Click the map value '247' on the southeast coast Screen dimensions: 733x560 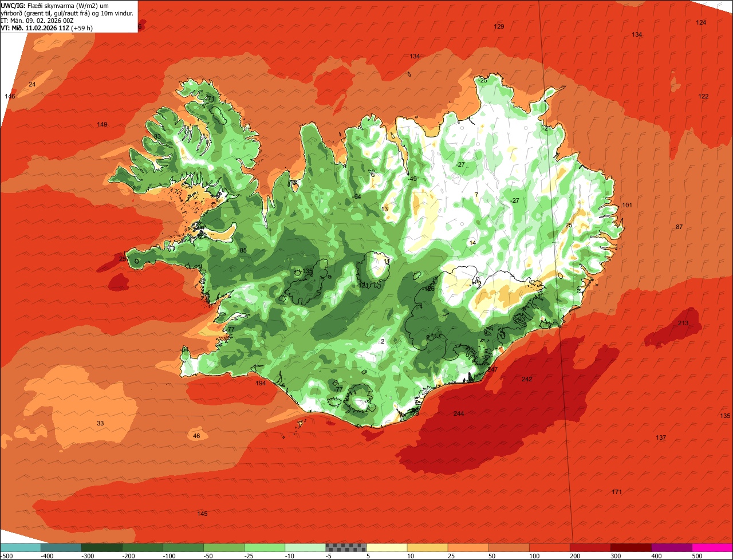tap(492, 370)
